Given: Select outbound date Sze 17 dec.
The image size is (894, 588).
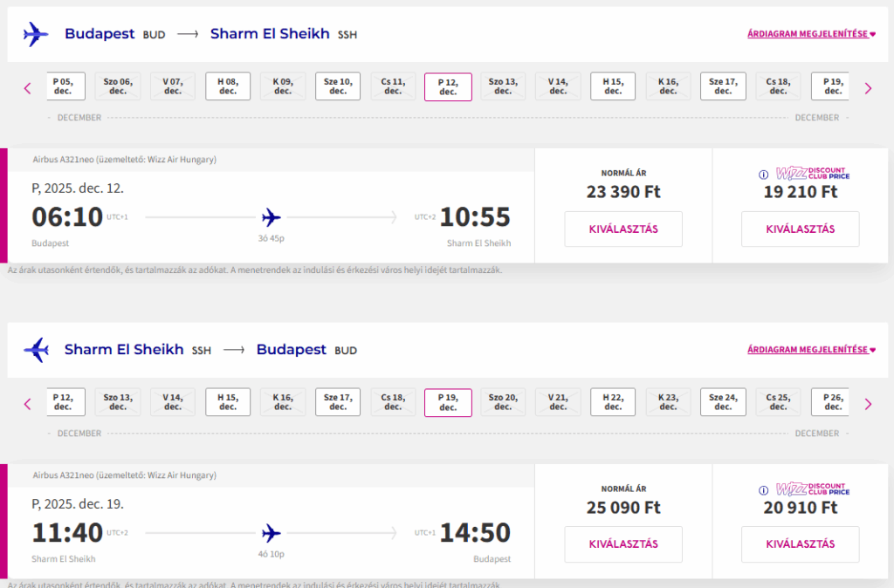Looking at the screenshot, I should pos(723,86).
